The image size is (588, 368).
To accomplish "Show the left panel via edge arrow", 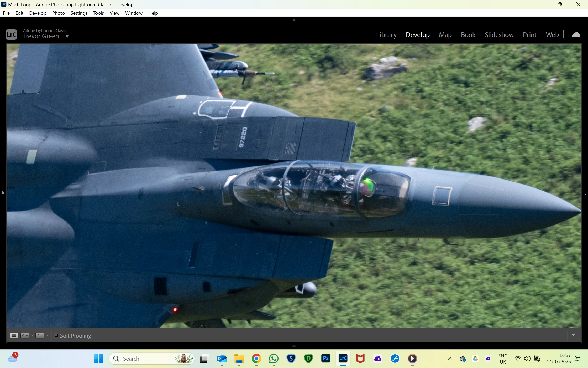I will (3, 193).
